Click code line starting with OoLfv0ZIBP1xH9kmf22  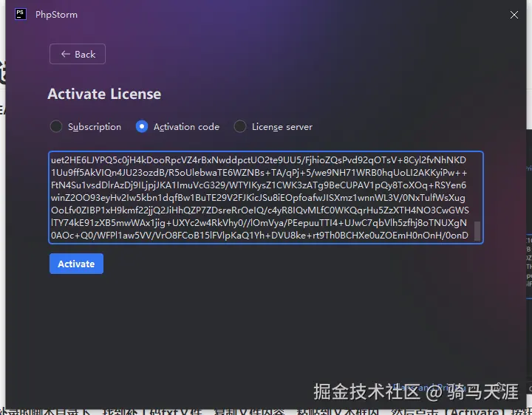point(260,210)
